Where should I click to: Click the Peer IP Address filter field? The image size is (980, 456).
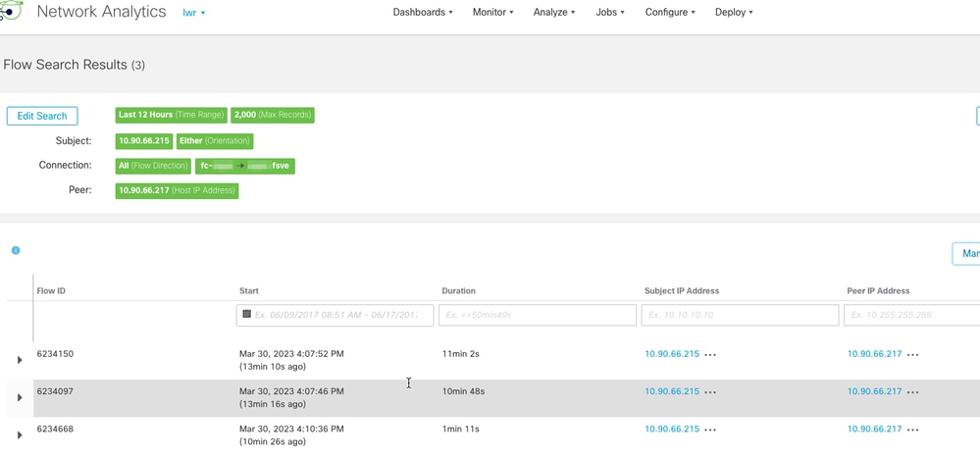click(x=912, y=315)
